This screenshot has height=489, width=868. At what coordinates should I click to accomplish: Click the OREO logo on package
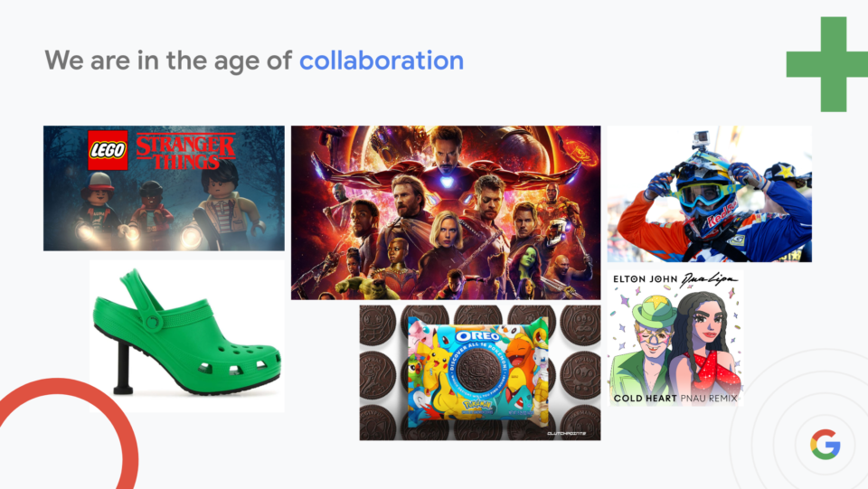point(477,335)
